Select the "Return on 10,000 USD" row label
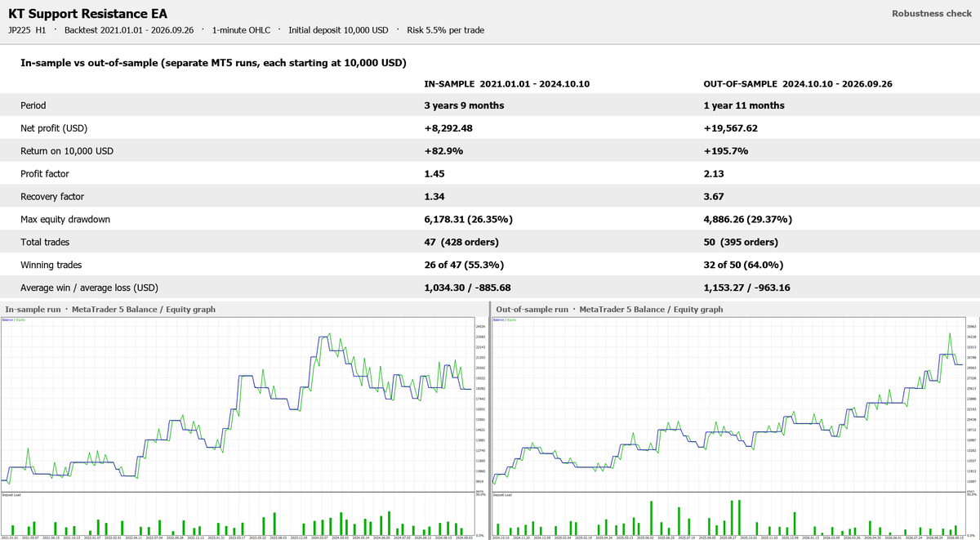Viewport: 980px width, 540px height. click(68, 151)
